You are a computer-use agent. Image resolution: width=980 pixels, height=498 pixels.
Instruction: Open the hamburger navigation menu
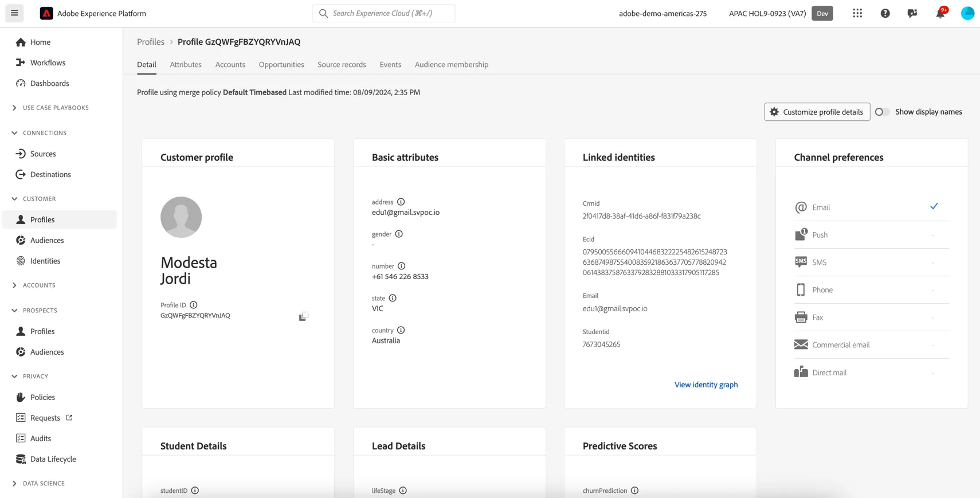[x=14, y=13]
